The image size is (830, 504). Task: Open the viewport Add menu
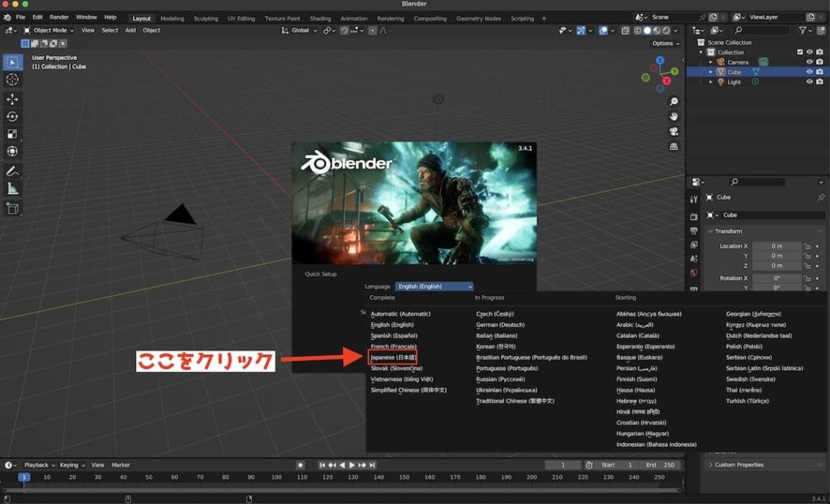130,31
